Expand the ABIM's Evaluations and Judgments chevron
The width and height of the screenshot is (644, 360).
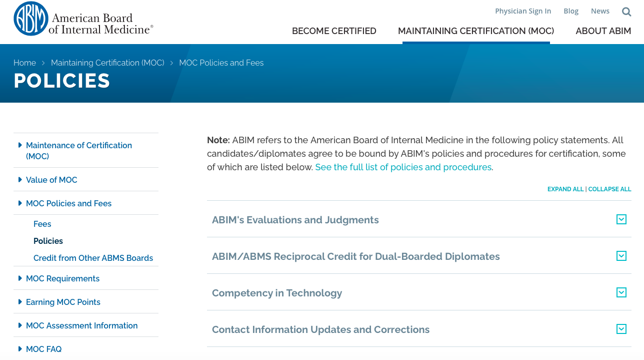point(621,219)
